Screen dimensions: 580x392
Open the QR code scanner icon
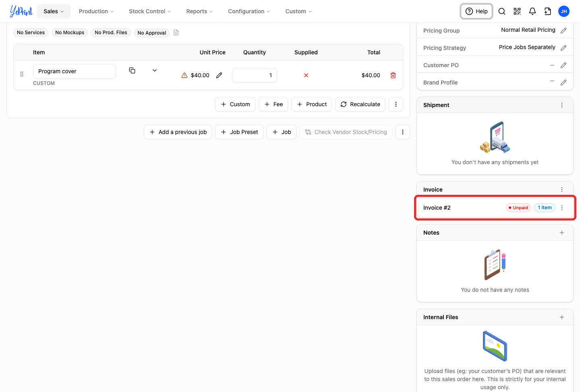517,11
